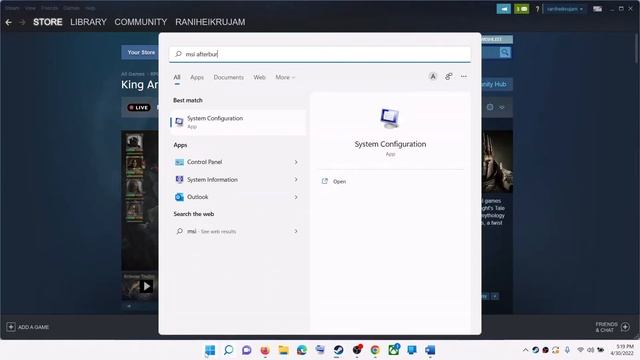Open the Windows Start menu

tap(210, 350)
